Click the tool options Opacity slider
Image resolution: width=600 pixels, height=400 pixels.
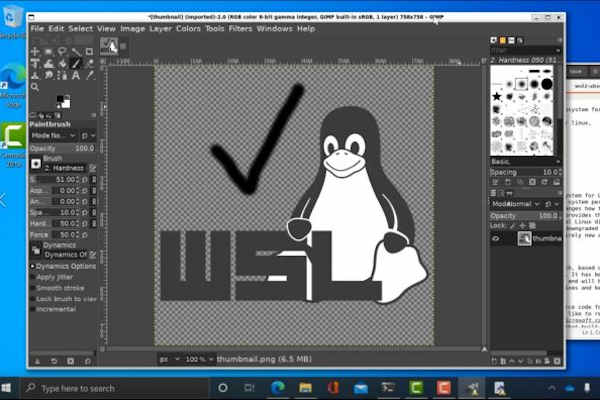(63, 148)
